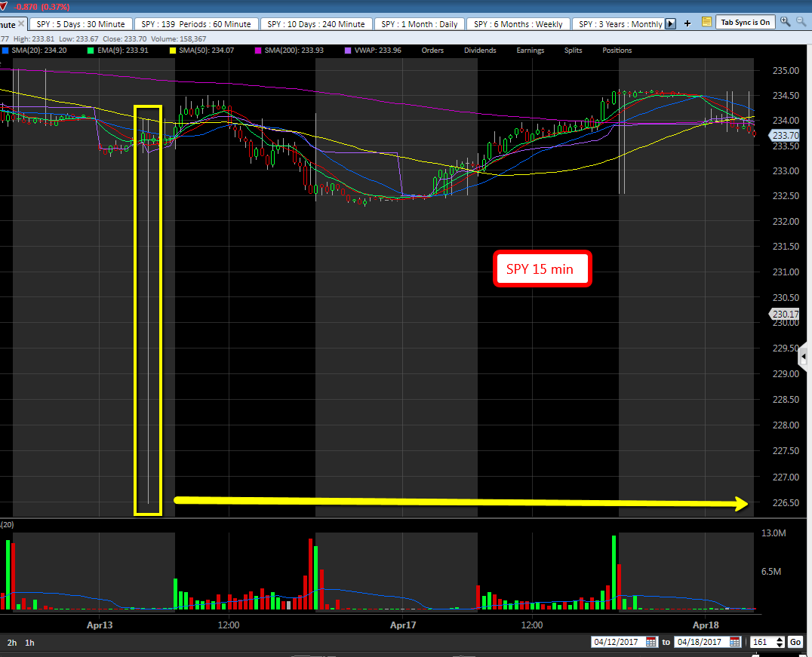Open calendar picker for start date 04/12/2017

tap(651, 642)
